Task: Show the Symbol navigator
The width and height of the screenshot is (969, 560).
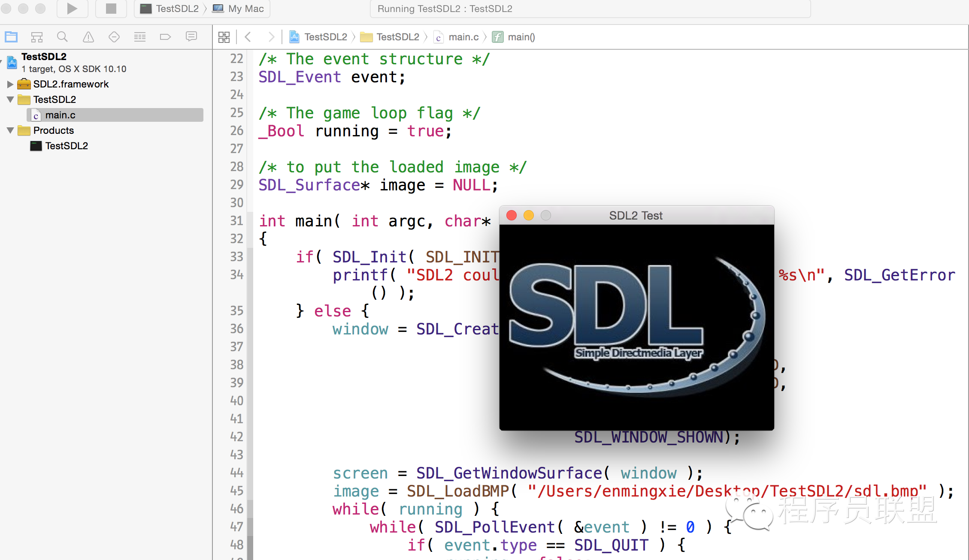Action: click(37, 37)
